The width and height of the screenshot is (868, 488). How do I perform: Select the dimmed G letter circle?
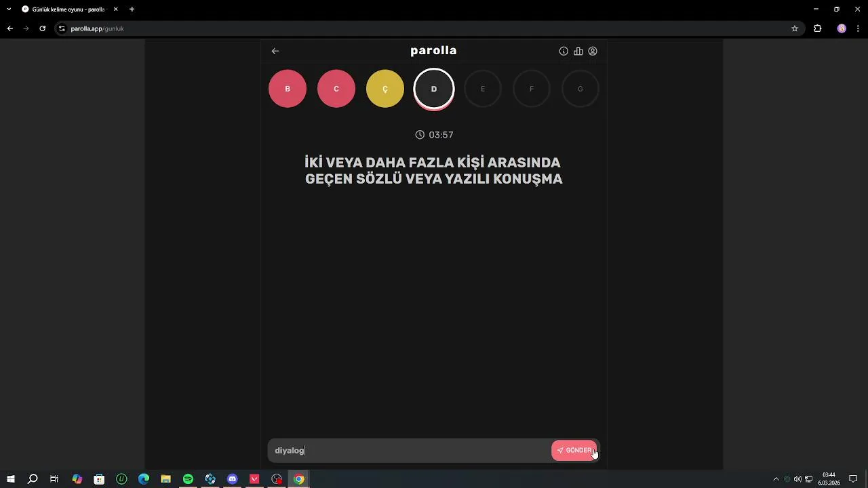(x=580, y=89)
